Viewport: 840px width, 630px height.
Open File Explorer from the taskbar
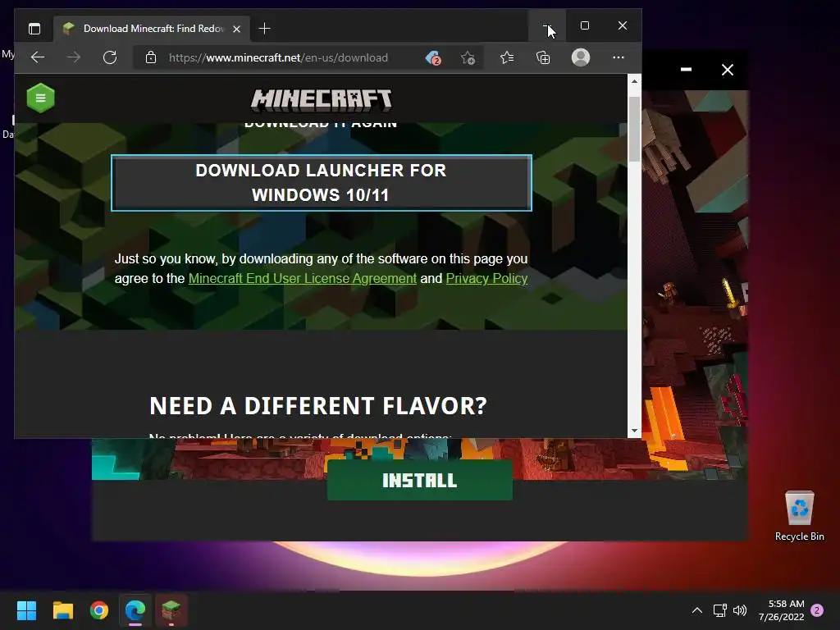pyautogui.click(x=62, y=610)
